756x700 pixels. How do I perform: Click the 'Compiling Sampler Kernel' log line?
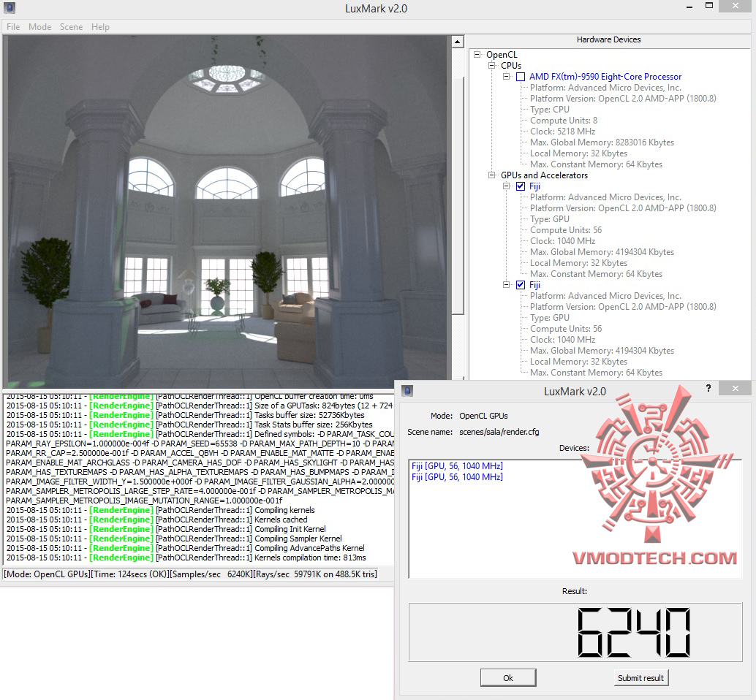tap(174, 539)
